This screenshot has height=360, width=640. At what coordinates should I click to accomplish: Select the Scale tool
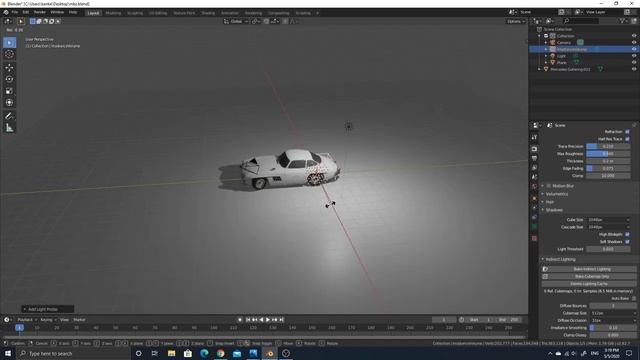[9, 91]
